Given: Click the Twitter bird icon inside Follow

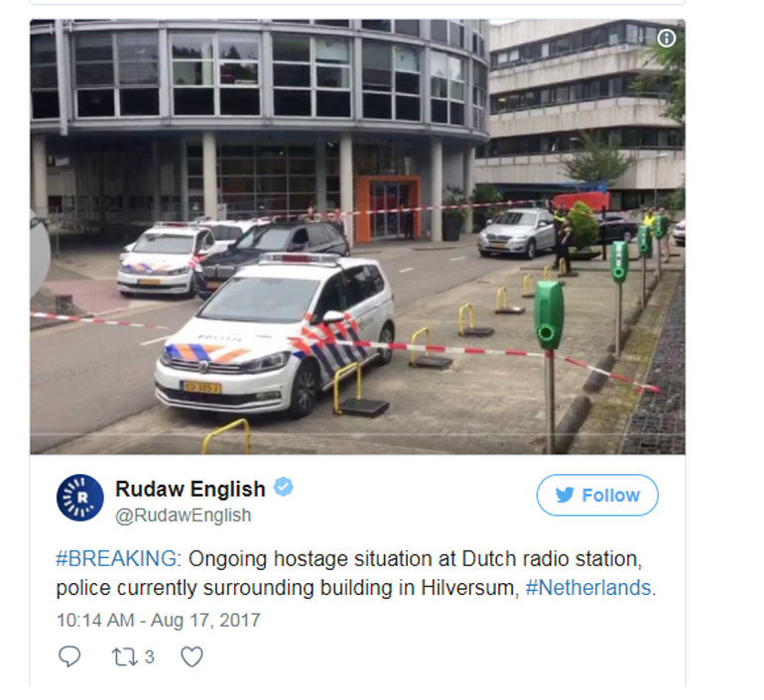Looking at the screenshot, I should (x=565, y=495).
